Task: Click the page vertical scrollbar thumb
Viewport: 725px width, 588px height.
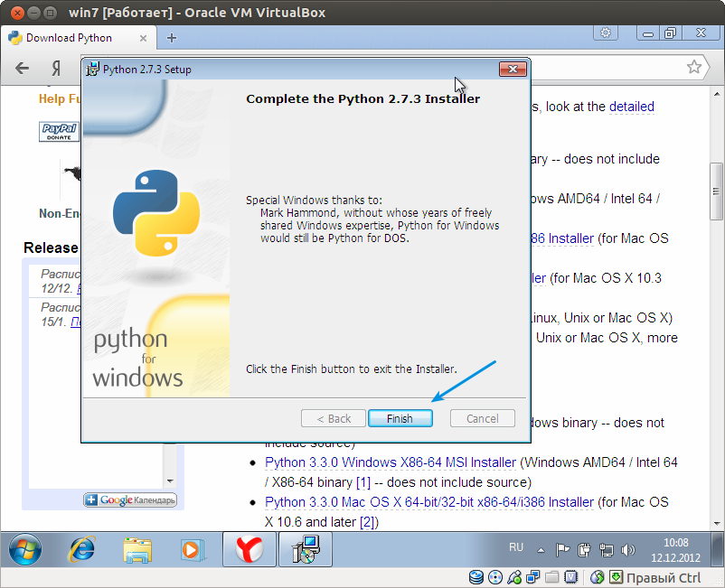Action: tap(717, 191)
